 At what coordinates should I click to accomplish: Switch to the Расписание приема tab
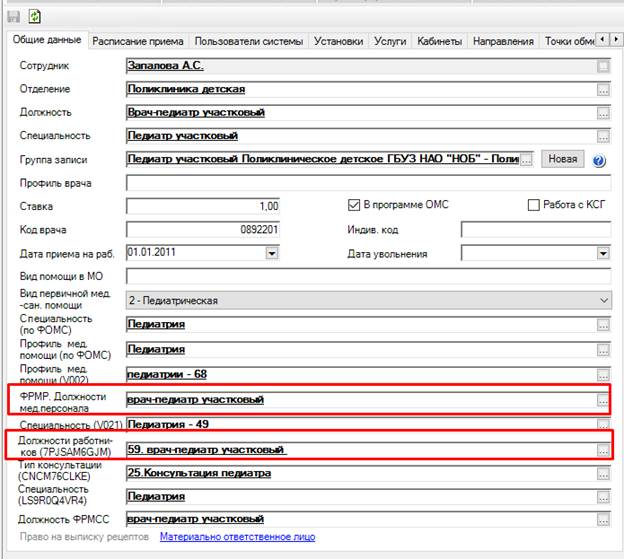click(138, 41)
